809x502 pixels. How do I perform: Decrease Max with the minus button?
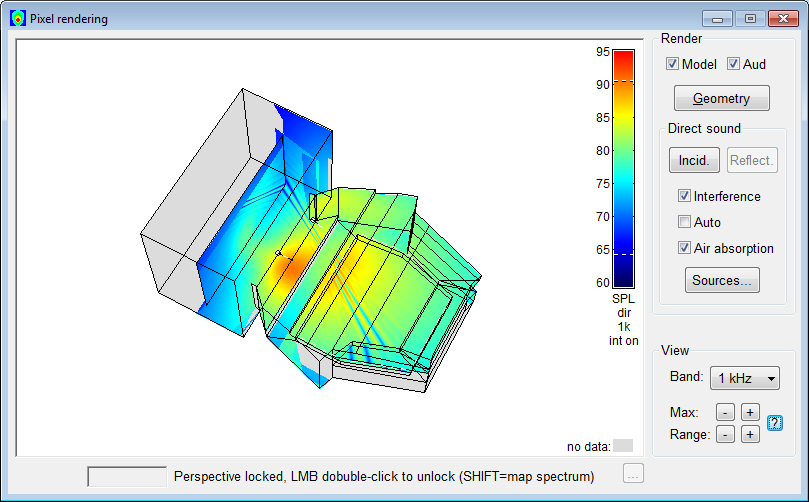pos(725,412)
